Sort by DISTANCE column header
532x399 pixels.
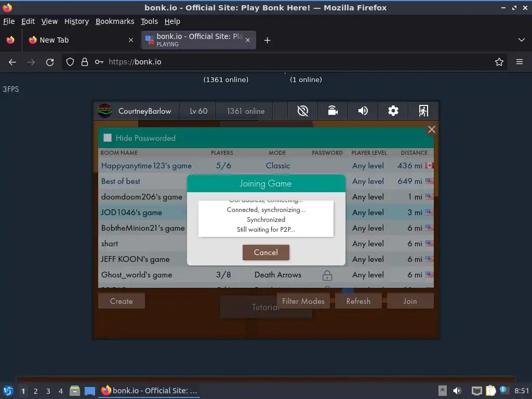[414, 153]
